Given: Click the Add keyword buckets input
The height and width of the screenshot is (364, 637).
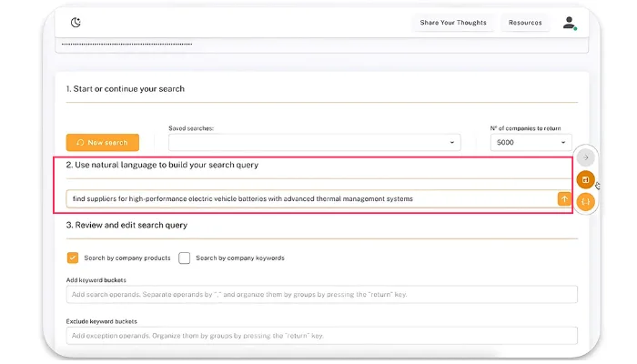Looking at the screenshot, I should pos(322,295).
